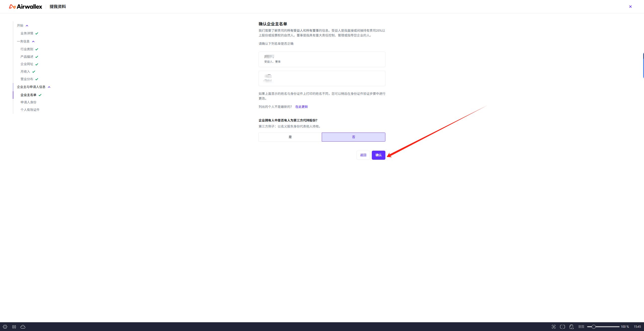This screenshot has width=644, height=331.
Task: Click green checkmark beside 产品描述
Action: (37, 57)
